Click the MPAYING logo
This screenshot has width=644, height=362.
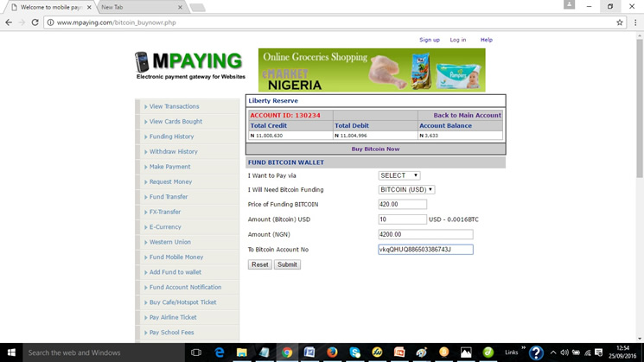[190, 65]
